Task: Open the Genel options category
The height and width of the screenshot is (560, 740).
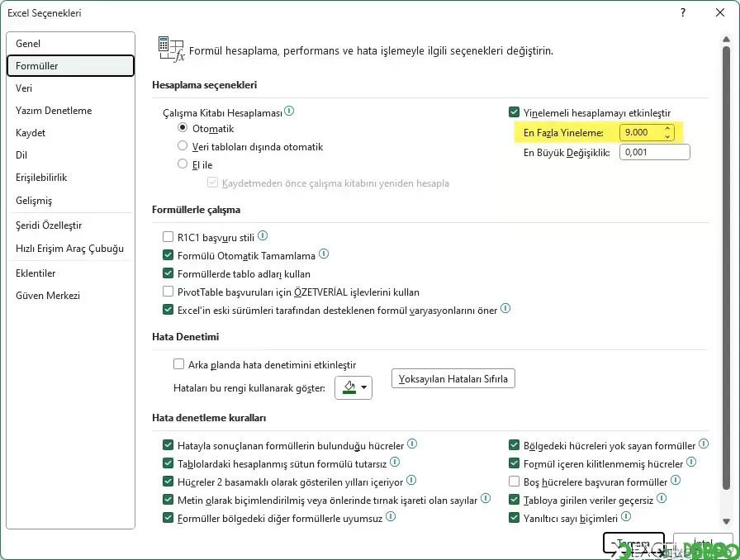Action: pos(71,44)
